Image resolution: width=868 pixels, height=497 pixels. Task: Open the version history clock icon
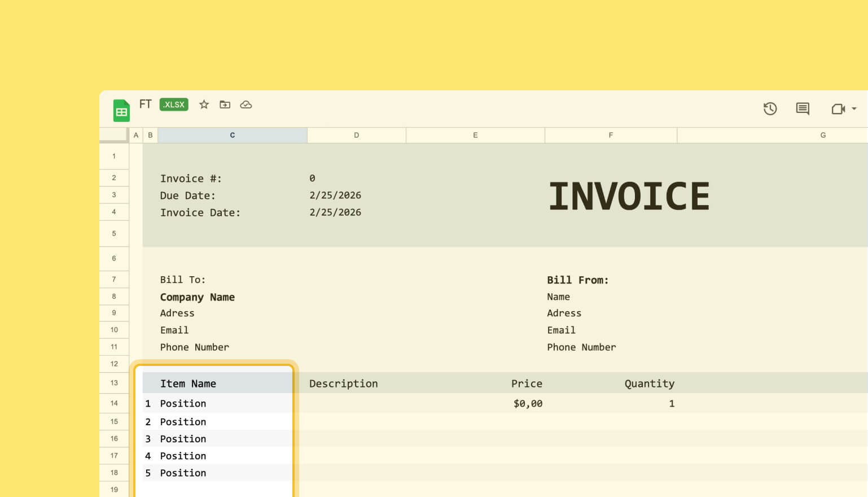point(770,108)
